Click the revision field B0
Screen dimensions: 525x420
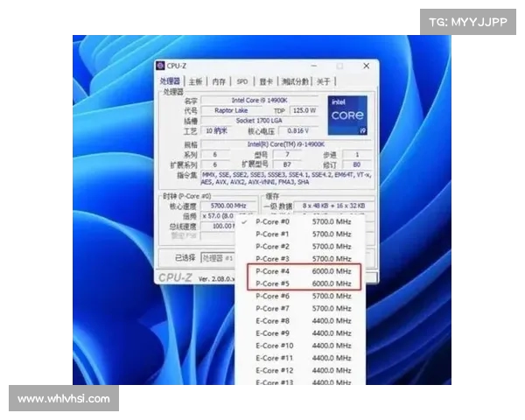tap(357, 164)
